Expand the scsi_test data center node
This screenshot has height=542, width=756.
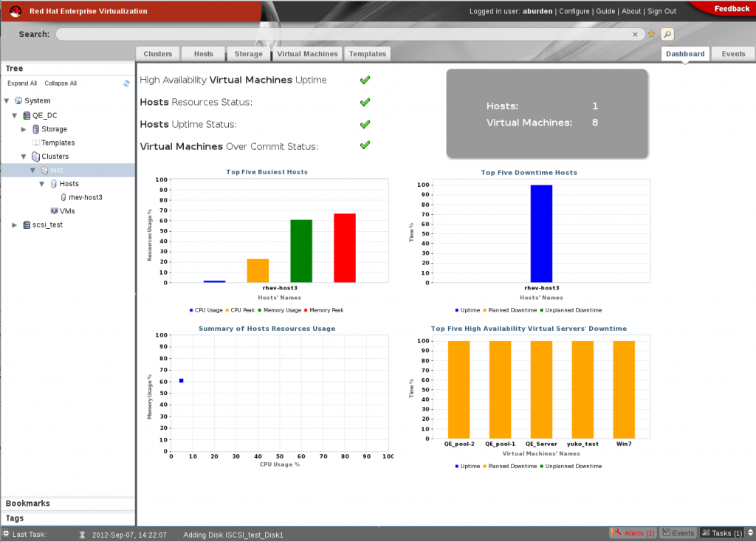(15, 224)
